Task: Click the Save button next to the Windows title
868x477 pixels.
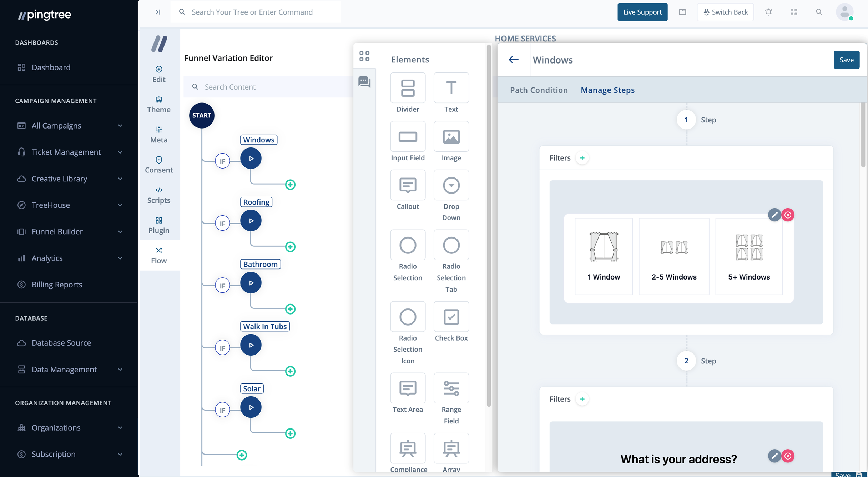Action: click(846, 60)
